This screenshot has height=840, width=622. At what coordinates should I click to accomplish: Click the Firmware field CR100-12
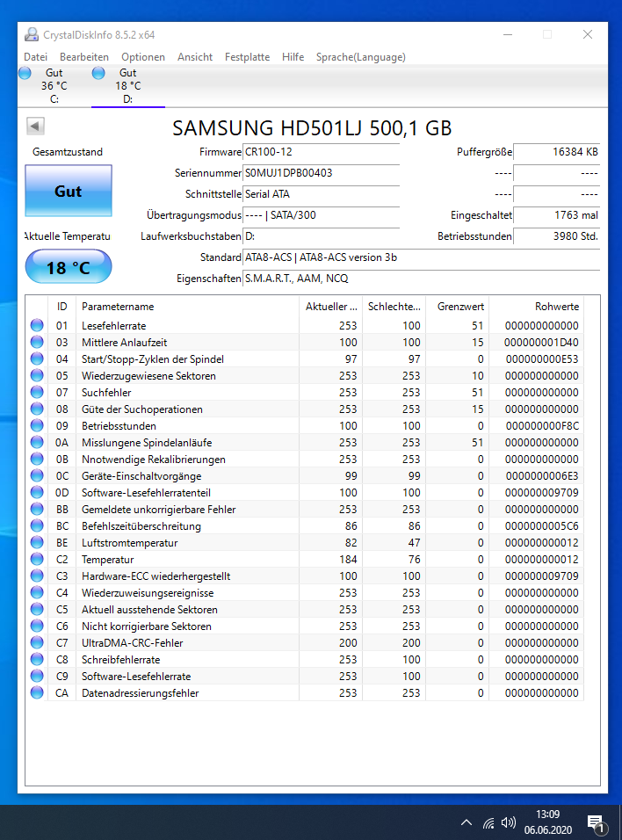(x=322, y=152)
